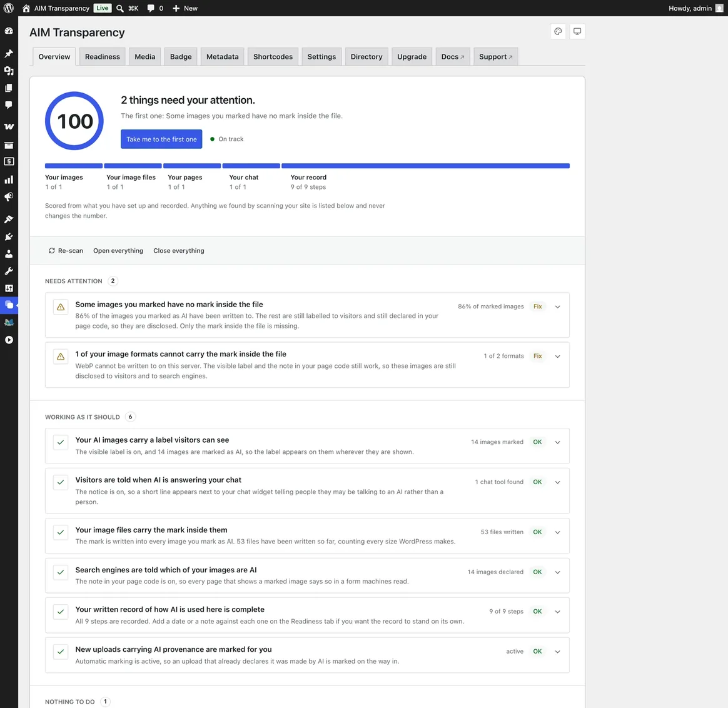This screenshot has width=728, height=708.
Task: Expand 'New uploads carrying AI provenance' row
Action: [x=558, y=651]
